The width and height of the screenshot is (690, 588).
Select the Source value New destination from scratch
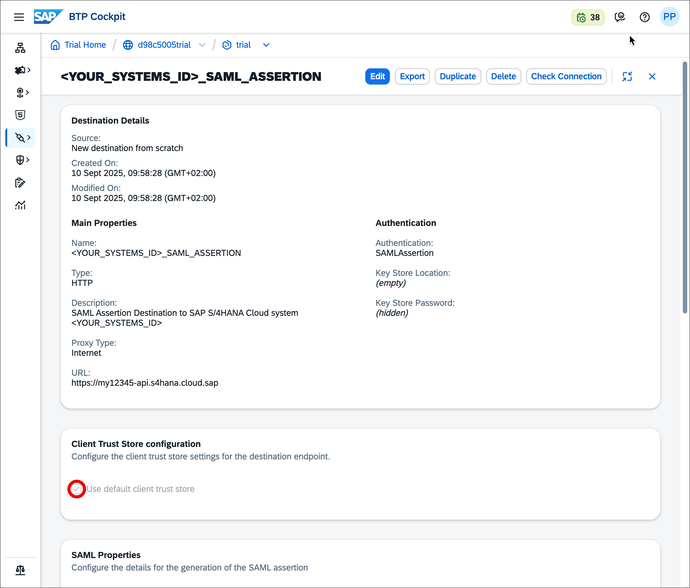[x=127, y=148]
